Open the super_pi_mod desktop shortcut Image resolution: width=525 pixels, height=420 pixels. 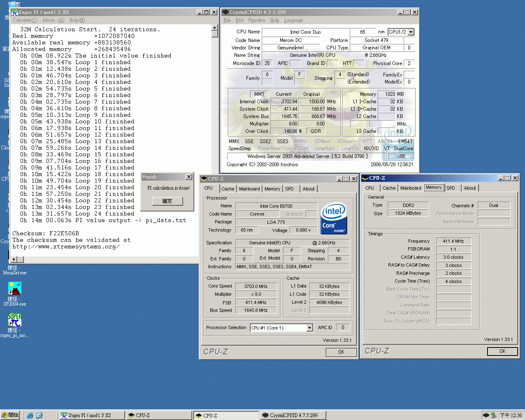[14, 319]
